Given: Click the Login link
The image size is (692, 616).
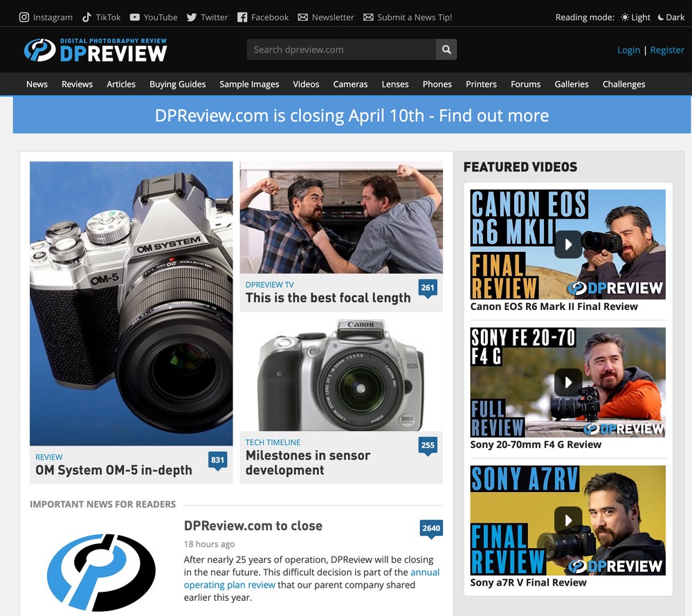Looking at the screenshot, I should (x=628, y=50).
